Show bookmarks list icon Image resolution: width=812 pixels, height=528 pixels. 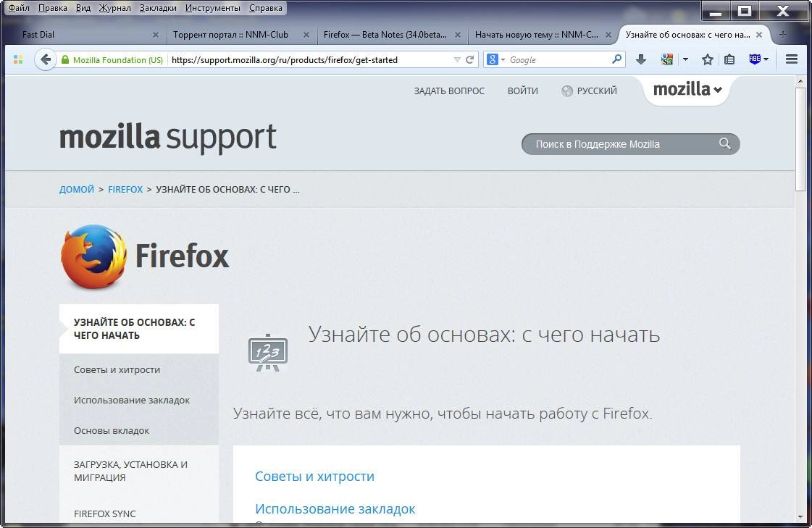point(729,59)
